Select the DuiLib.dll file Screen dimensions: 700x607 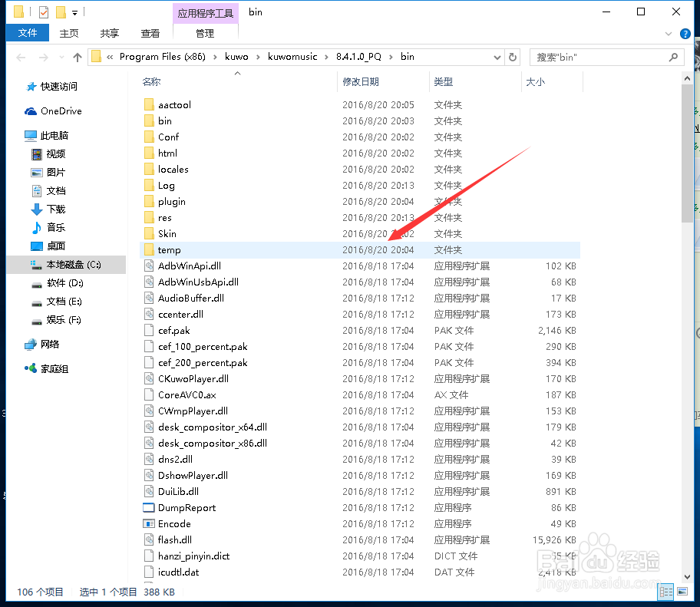tap(179, 491)
